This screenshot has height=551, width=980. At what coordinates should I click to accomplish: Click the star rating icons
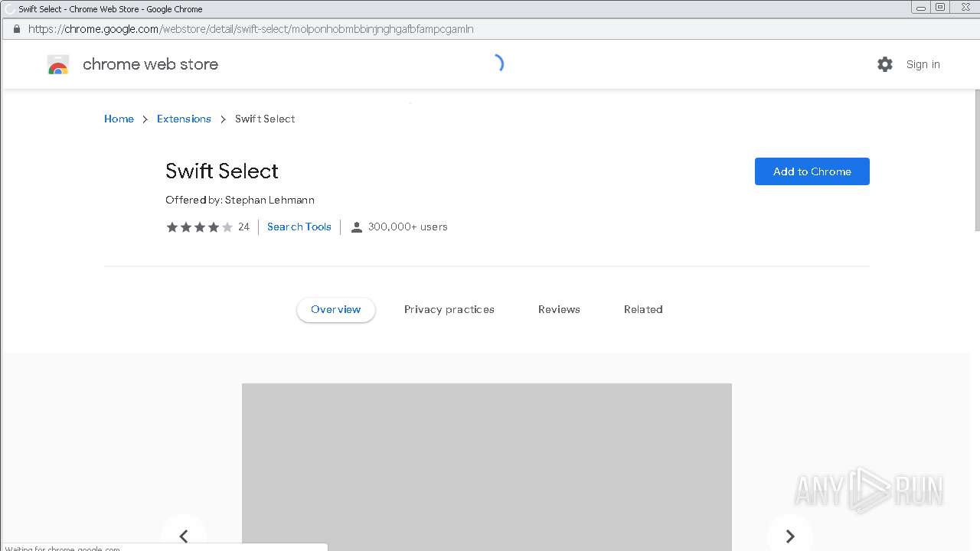tap(200, 227)
